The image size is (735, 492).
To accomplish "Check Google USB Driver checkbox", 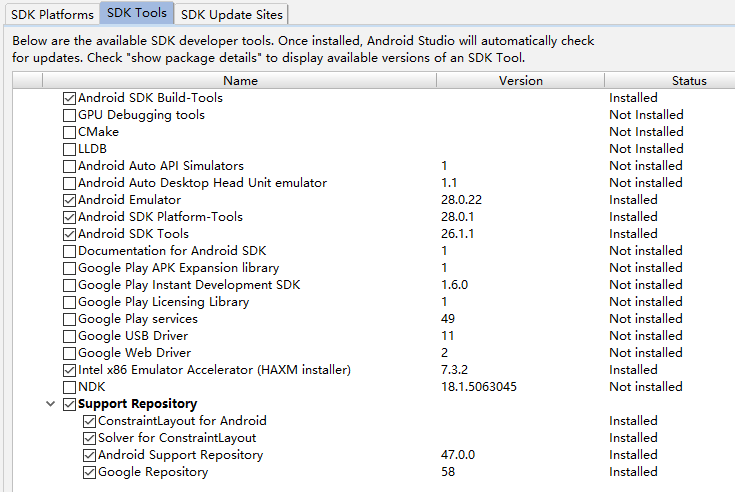I will 69,336.
